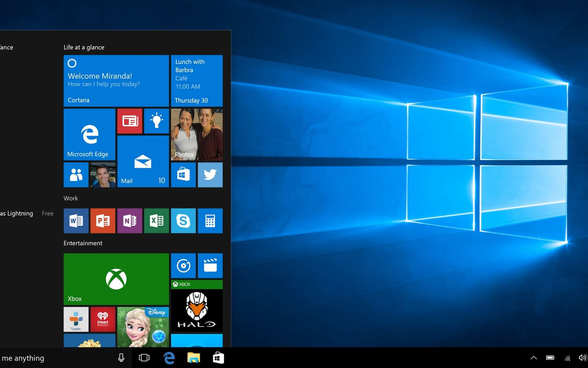Open the Cortana welcome tile
The width and height of the screenshot is (588, 368).
[116, 81]
